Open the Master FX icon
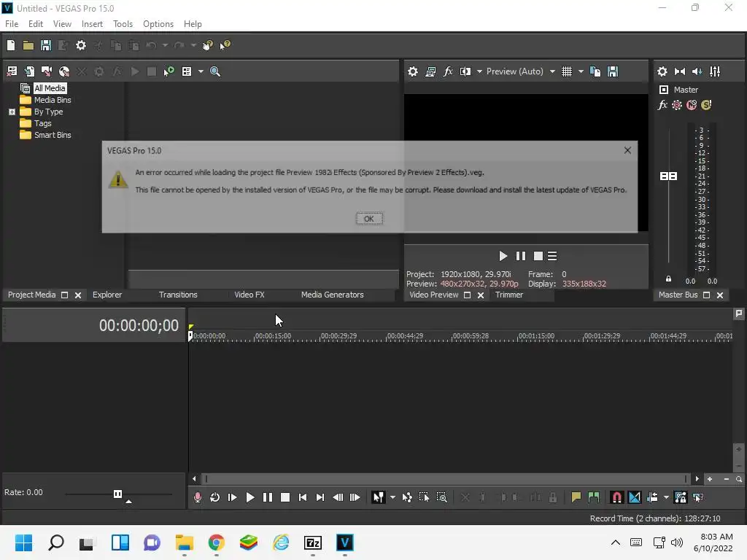Image resolution: width=747 pixels, height=560 pixels. (662, 105)
